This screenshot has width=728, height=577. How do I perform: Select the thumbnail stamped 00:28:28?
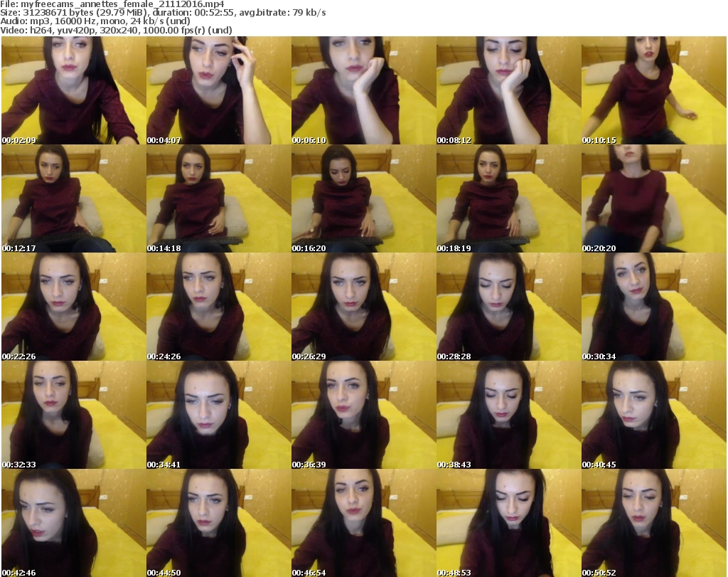508,307
